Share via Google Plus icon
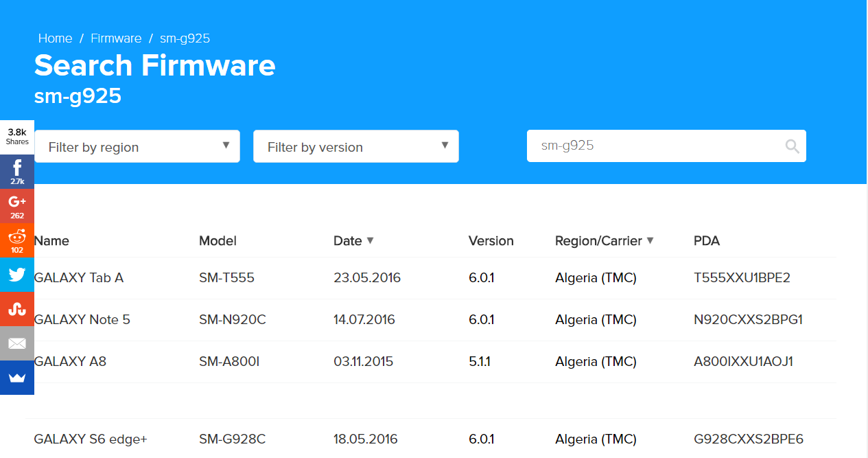 click(x=17, y=206)
